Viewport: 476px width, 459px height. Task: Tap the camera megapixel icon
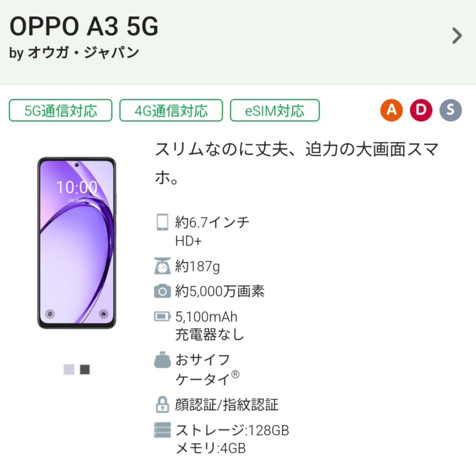162,291
